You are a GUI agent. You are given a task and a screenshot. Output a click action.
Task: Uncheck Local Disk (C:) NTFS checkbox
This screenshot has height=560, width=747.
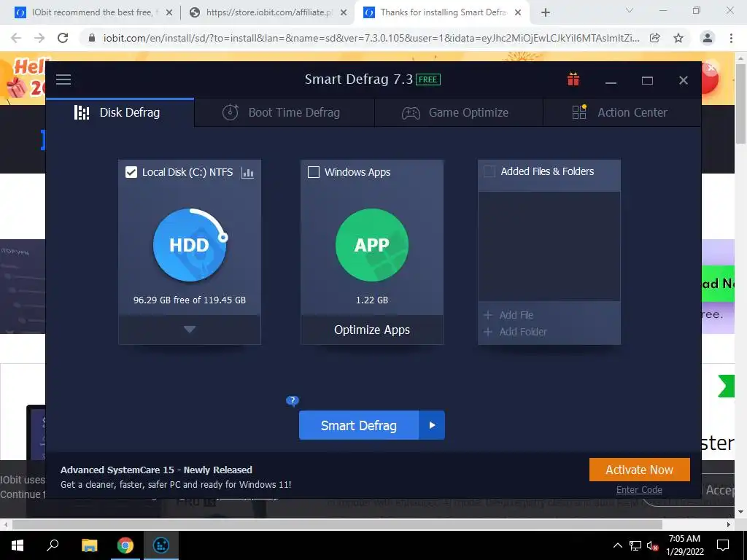[x=131, y=172]
